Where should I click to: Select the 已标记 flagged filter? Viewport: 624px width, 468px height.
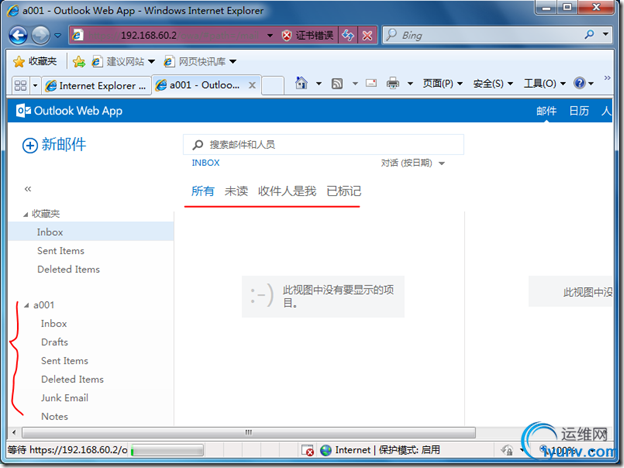coord(344,191)
